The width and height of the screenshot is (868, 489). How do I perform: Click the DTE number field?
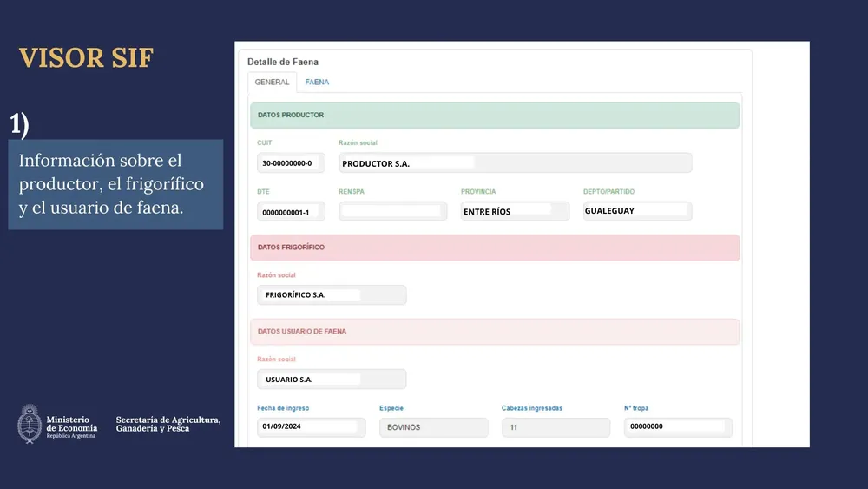290,212
